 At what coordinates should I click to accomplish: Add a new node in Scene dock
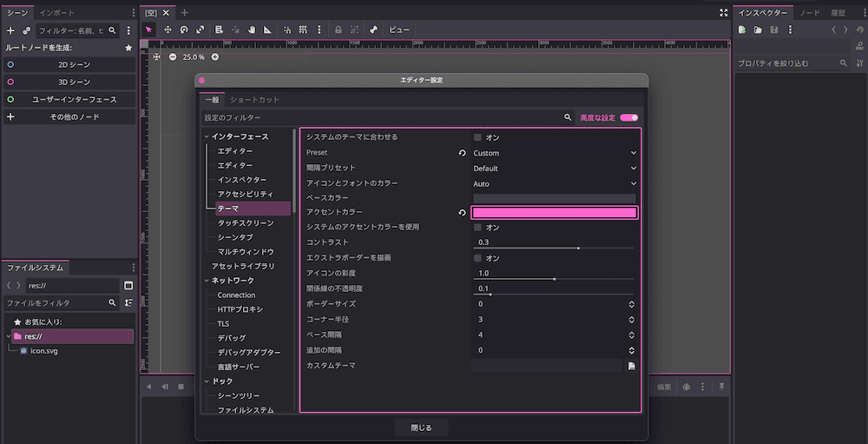(10, 31)
